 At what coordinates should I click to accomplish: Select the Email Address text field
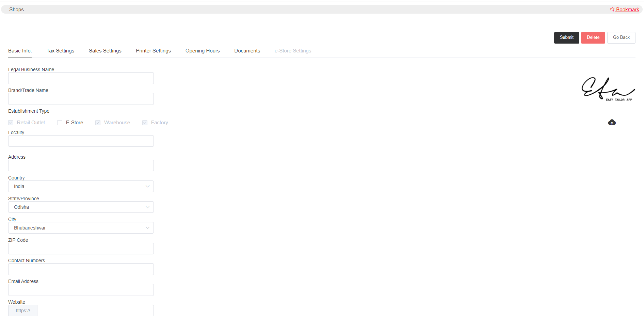(81, 290)
